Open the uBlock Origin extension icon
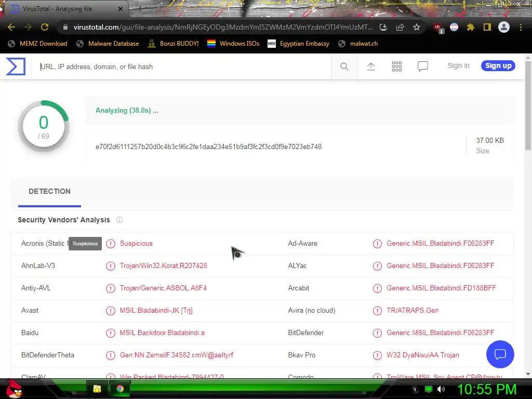532x399 pixels. pos(438,28)
